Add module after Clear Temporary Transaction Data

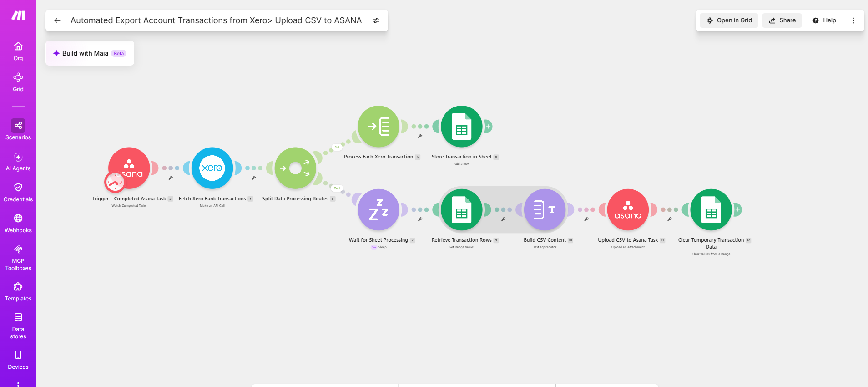737,209
